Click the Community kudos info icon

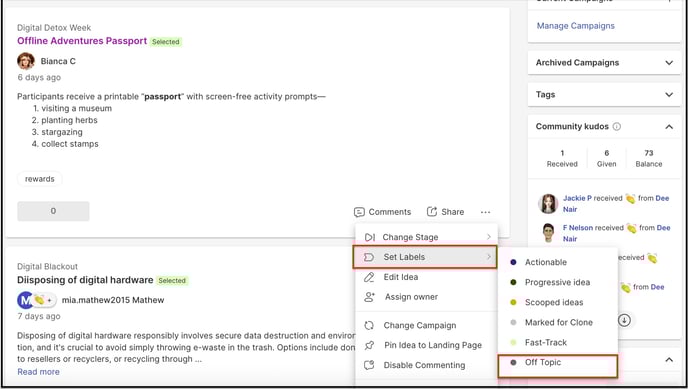[616, 127]
